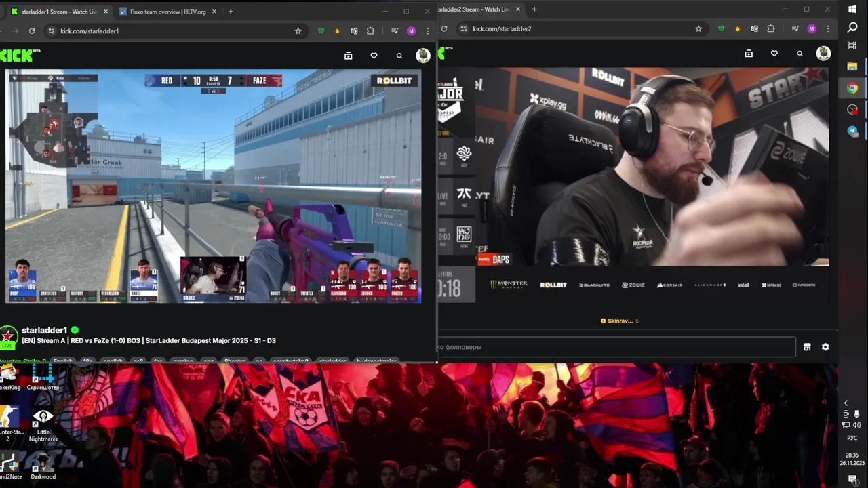Viewport: 868px width, 488px height.
Task: Open Chrome three-dot menu in starladder2 window
Action: pyautogui.click(x=828, y=28)
